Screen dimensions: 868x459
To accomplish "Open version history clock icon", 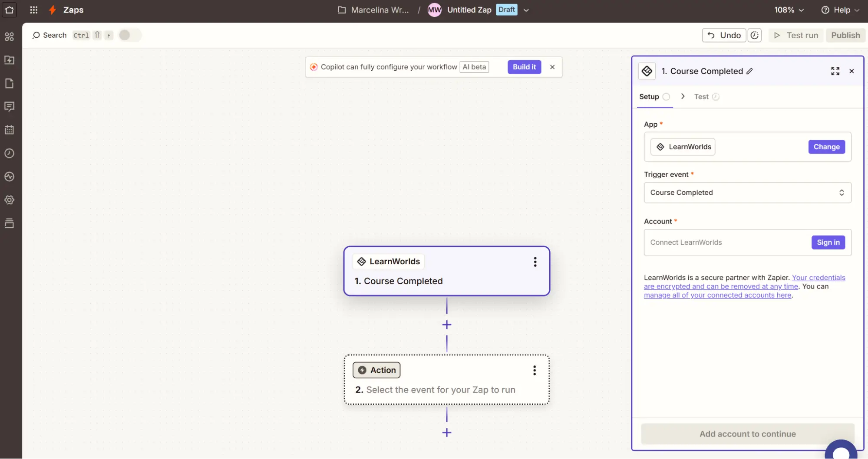I will (x=755, y=35).
